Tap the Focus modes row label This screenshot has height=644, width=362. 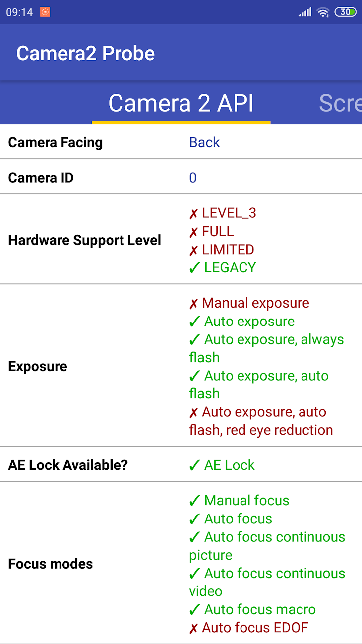(x=51, y=564)
